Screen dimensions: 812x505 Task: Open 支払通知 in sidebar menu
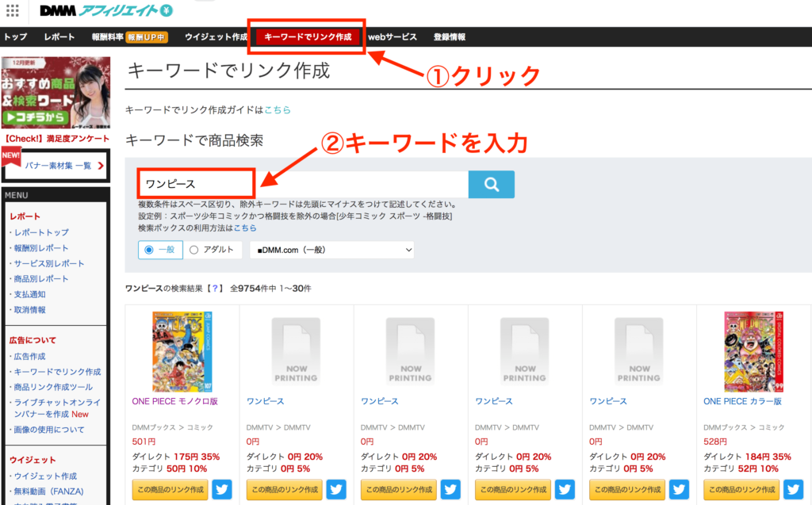(29, 294)
